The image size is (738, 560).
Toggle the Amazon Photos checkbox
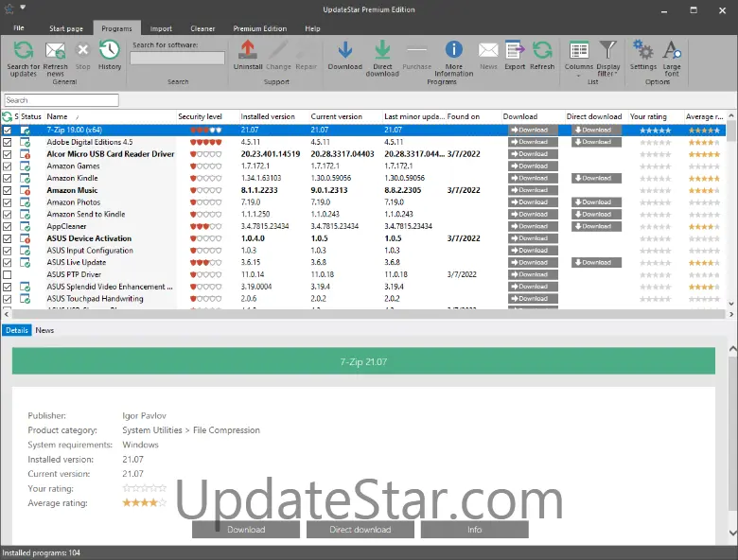tap(7, 202)
